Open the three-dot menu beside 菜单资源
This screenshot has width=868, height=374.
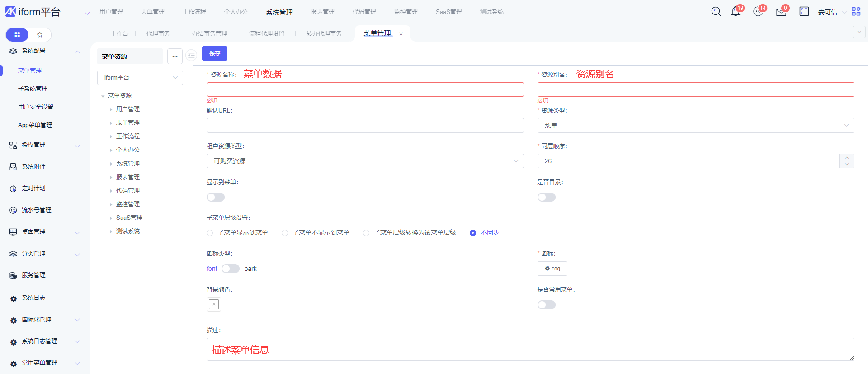(x=175, y=57)
